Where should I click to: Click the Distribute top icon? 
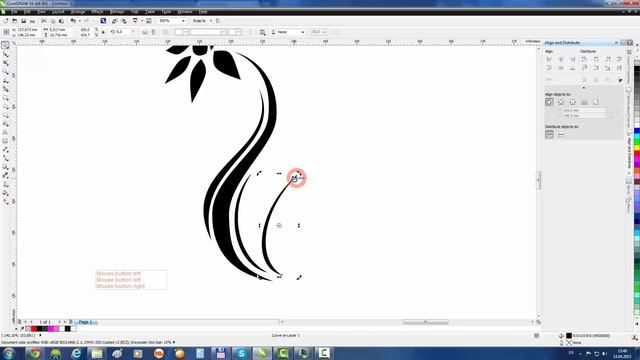(x=584, y=68)
